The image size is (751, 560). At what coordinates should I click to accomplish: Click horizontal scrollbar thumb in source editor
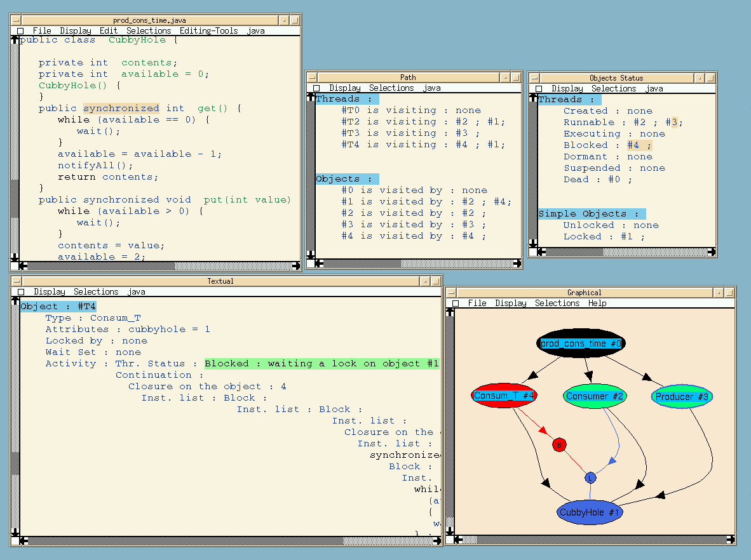coord(102,265)
